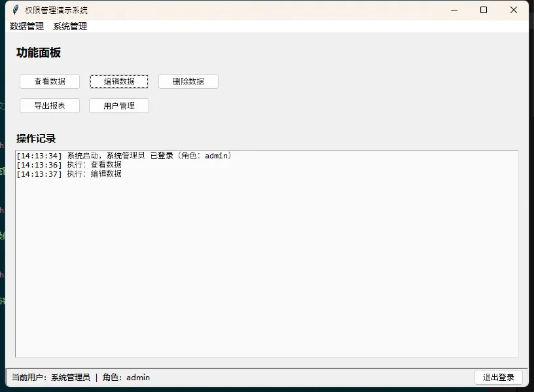
Task: Maximize the 权限管理演示系统 window
Action: pyautogui.click(x=484, y=10)
